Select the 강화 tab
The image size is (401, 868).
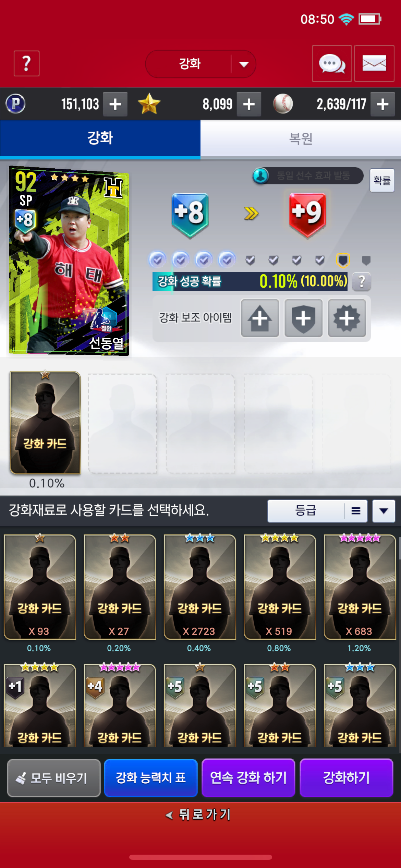coord(100,138)
